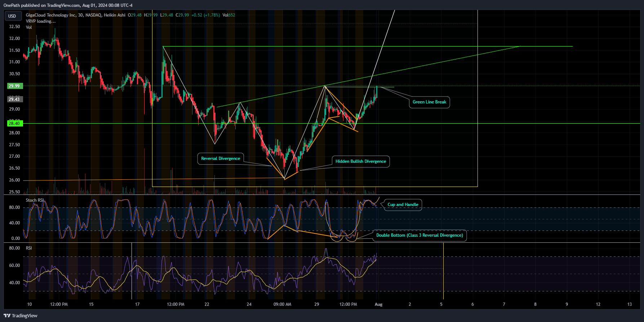Click the Vol indicator label under VRVP

pos(29,27)
